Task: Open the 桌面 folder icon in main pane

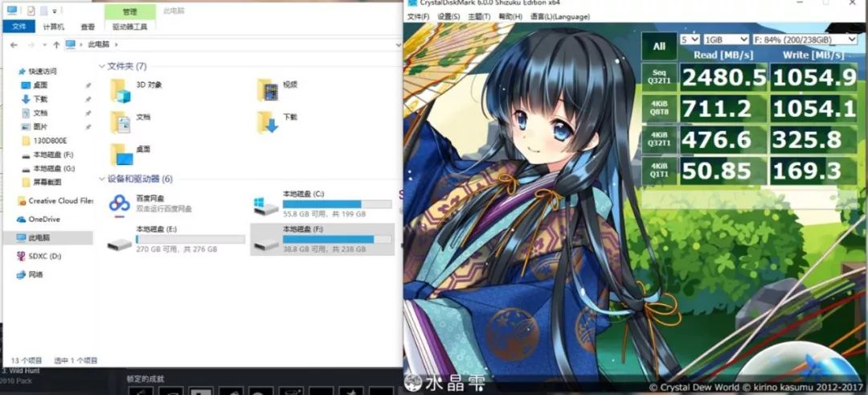Action: [121, 154]
